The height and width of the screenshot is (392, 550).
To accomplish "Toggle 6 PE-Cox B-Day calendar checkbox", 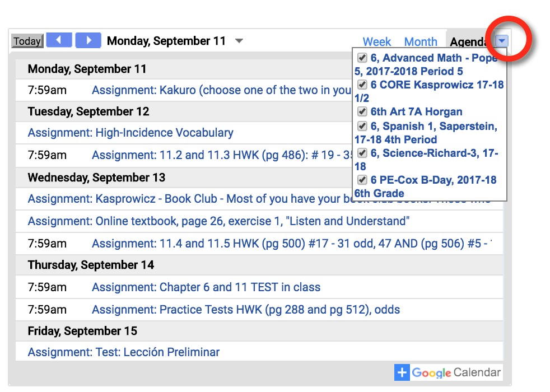I will 362,180.
